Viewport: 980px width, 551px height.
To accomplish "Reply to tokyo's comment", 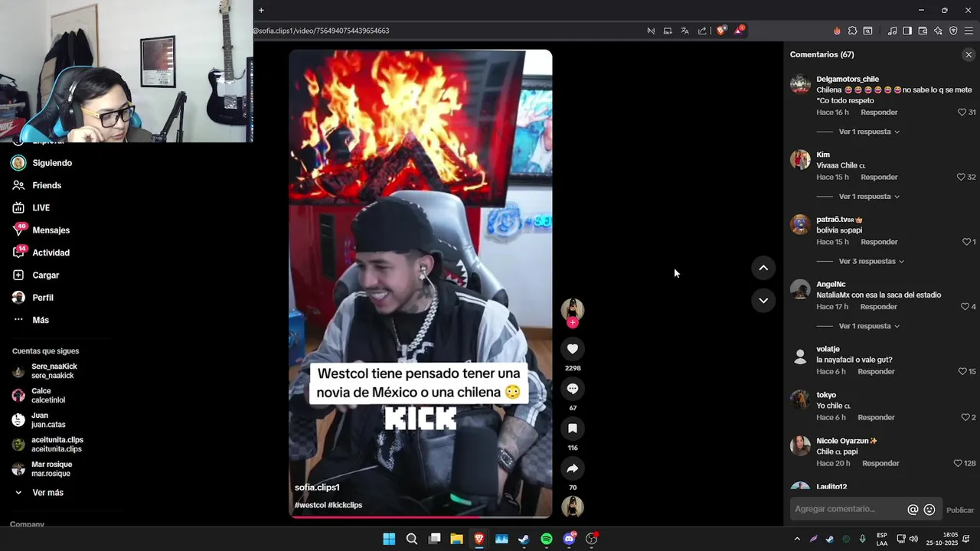I will pyautogui.click(x=876, y=418).
